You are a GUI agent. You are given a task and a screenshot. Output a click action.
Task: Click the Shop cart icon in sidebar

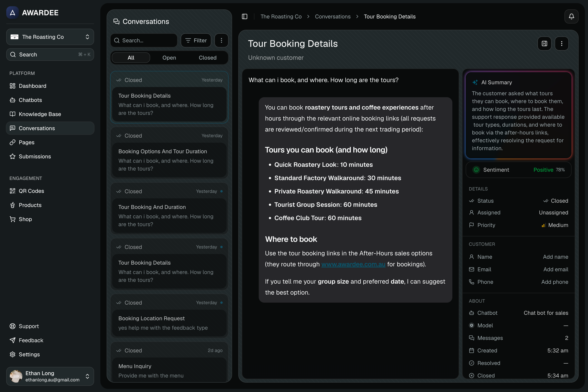(13, 219)
